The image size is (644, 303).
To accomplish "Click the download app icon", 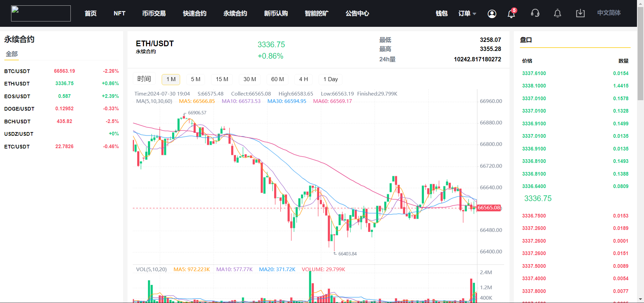I will [580, 13].
